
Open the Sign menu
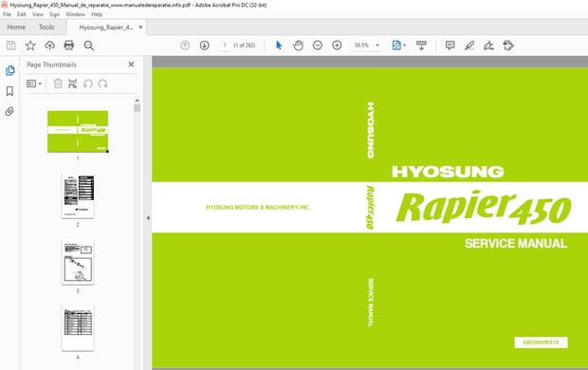pos(54,14)
